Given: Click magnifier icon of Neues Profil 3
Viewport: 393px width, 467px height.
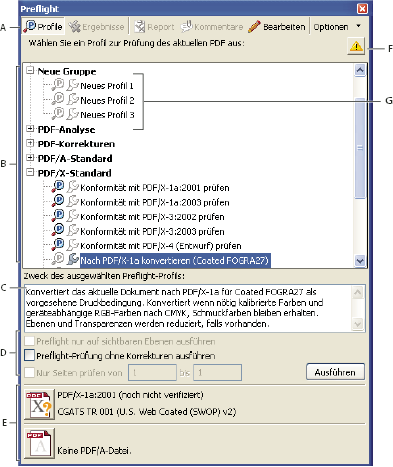Looking at the screenshot, I should coord(58,114).
